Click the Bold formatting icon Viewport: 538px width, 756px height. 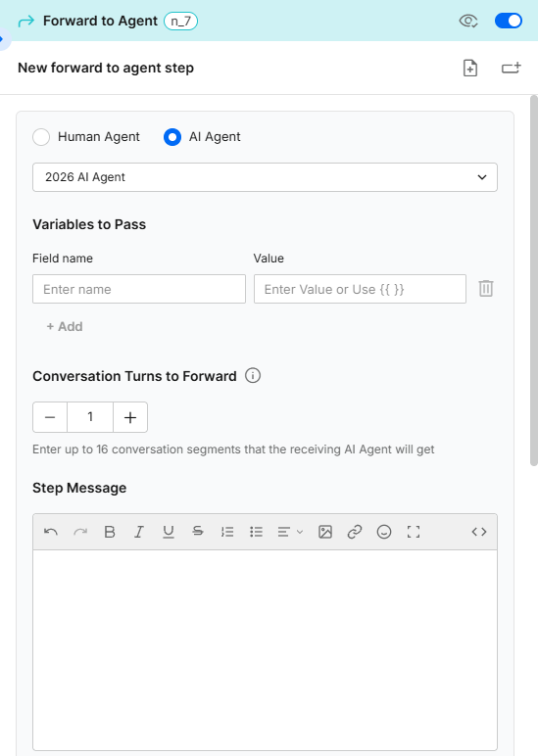tap(110, 532)
